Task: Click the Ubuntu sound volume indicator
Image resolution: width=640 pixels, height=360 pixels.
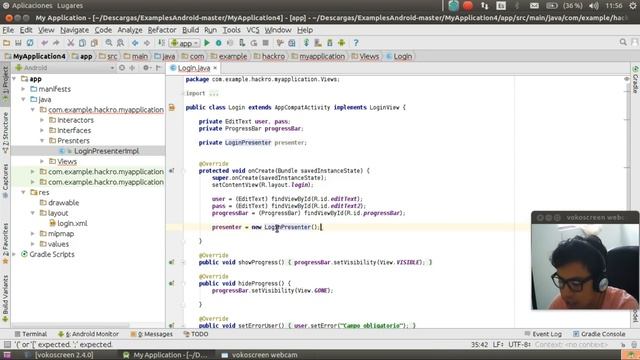Action: (x=594, y=6)
